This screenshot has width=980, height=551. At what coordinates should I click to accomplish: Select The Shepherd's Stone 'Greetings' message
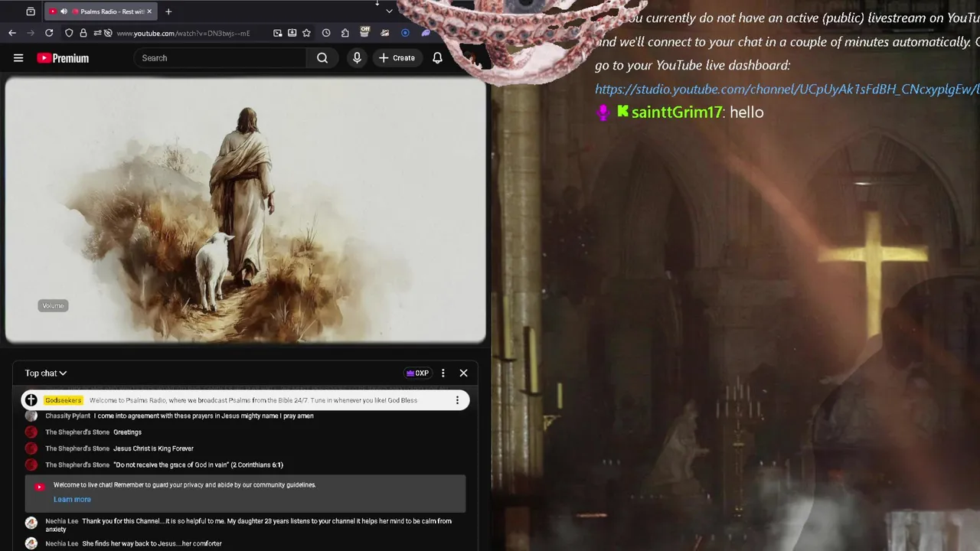127,432
